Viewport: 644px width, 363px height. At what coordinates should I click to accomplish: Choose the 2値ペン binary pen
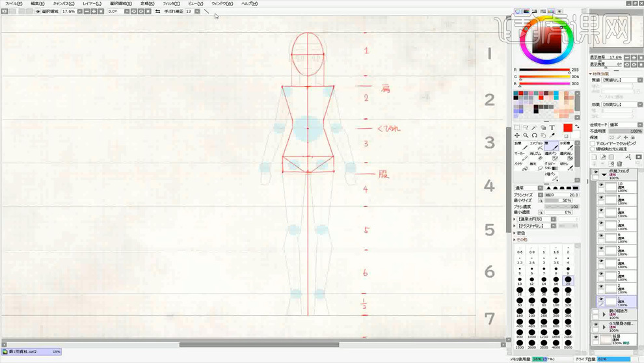pos(551,176)
